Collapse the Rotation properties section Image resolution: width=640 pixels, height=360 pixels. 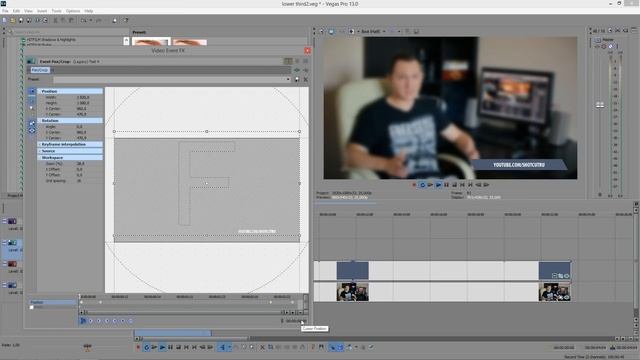70,120
